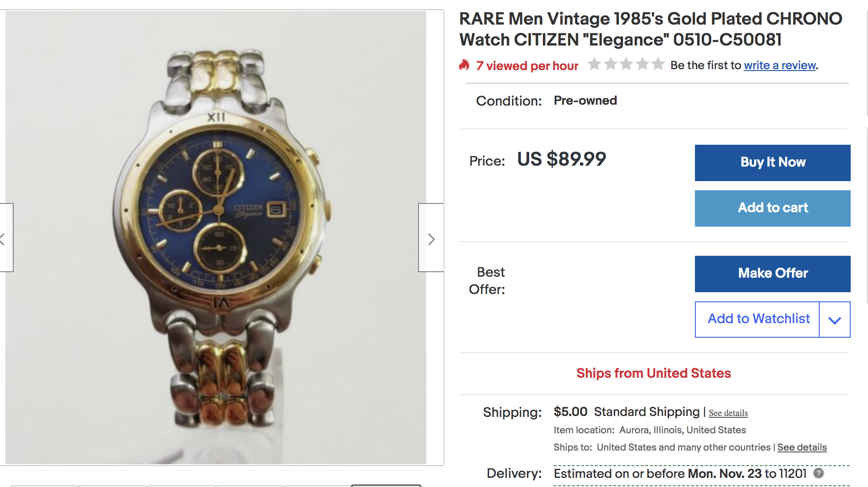Click the red flame icon beside views
This screenshot has width=868, height=487.
464,66
